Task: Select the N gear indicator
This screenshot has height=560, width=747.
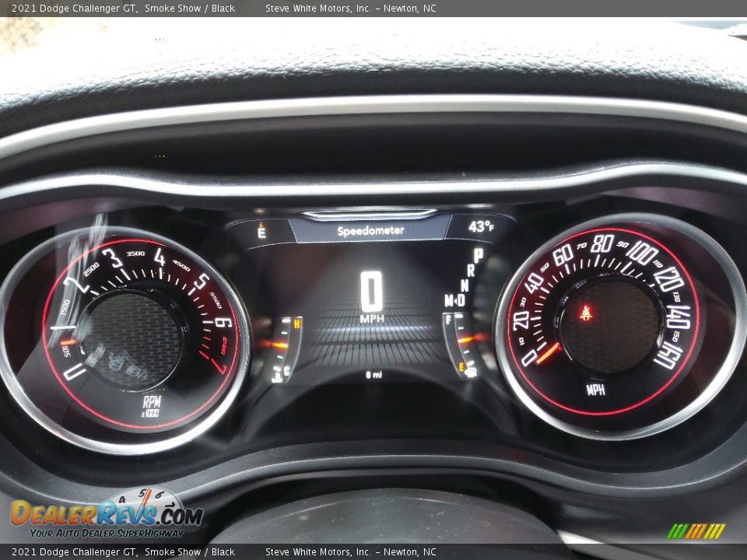Action: tap(465, 285)
